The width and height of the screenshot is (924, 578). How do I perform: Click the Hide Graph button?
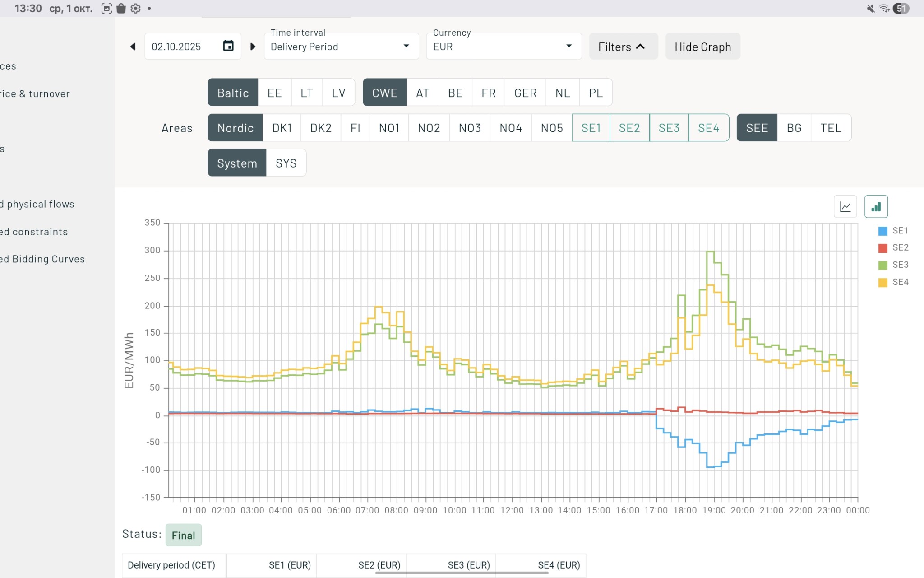[x=702, y=47]
